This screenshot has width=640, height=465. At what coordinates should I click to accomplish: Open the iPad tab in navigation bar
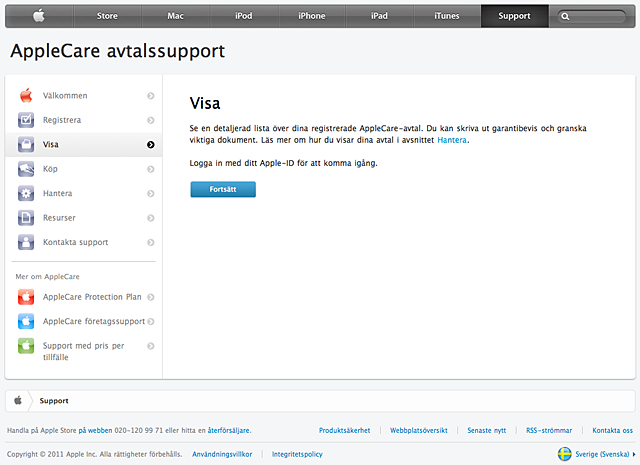pyautogui.click(x=379, y=16)
